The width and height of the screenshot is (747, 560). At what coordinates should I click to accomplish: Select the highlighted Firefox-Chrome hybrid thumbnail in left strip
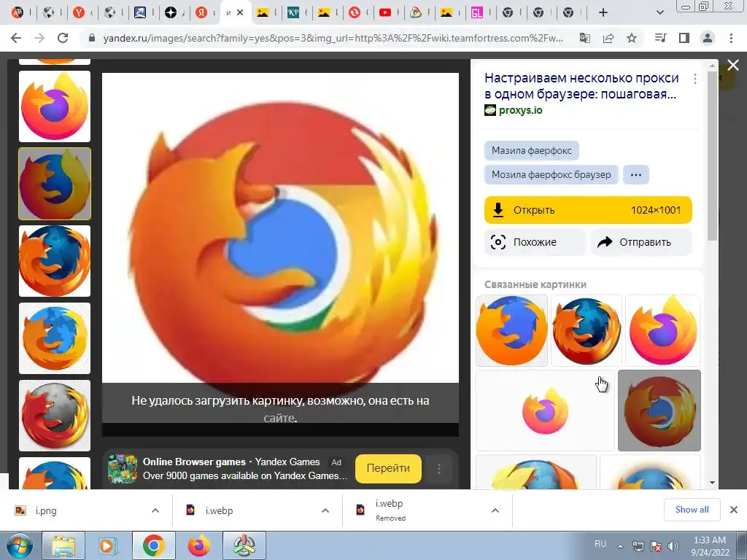coord(54,184)
